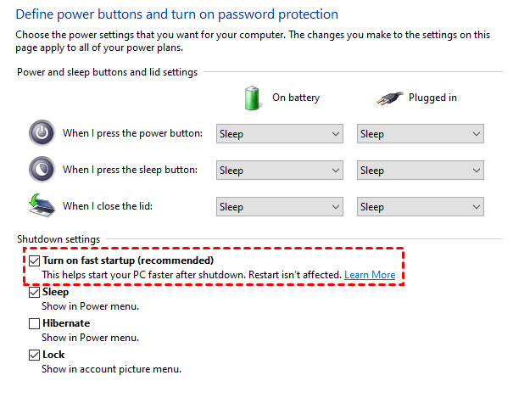Click the laptop lid close icon
Viewport: 513px width, 420px height.
[41, 206]
